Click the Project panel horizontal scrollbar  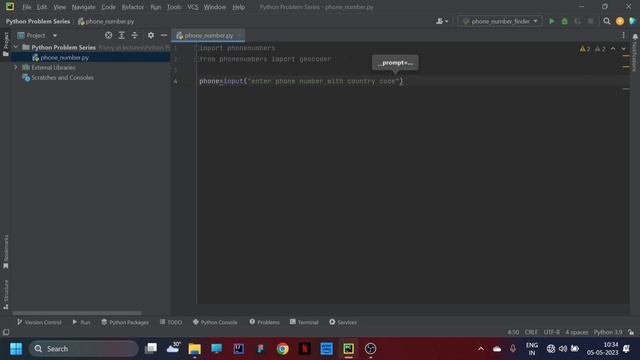(77, 313)
